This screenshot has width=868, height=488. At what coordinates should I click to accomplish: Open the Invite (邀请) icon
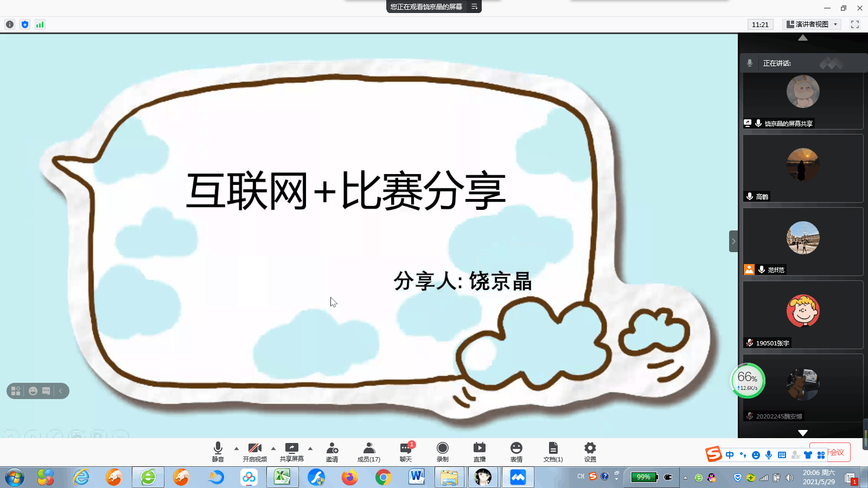coord(332,451)
